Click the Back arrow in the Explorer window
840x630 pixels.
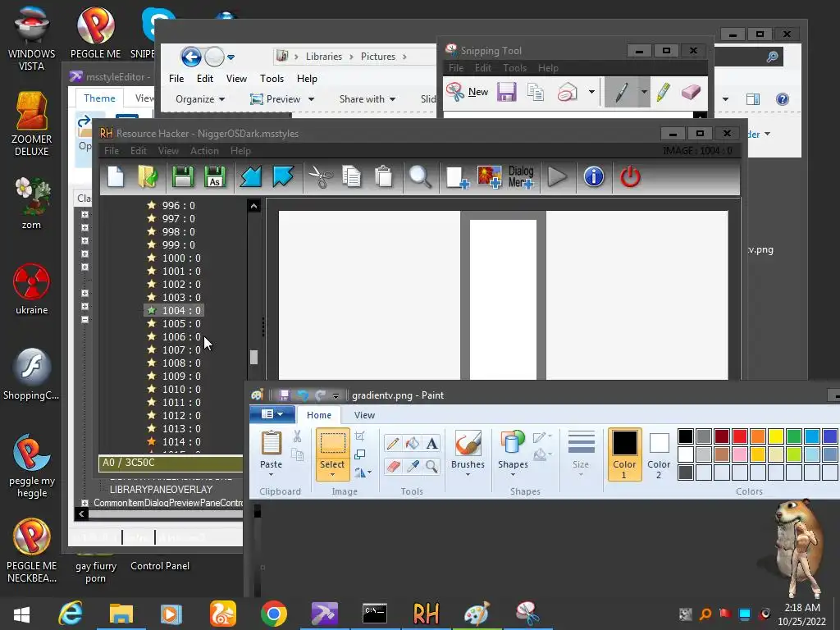click(190, 57)
